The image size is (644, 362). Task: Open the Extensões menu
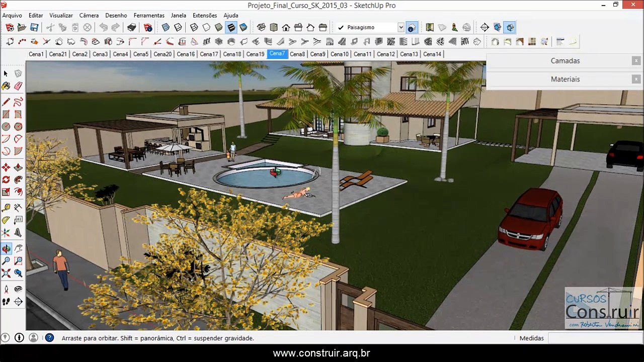click(205, 16)
